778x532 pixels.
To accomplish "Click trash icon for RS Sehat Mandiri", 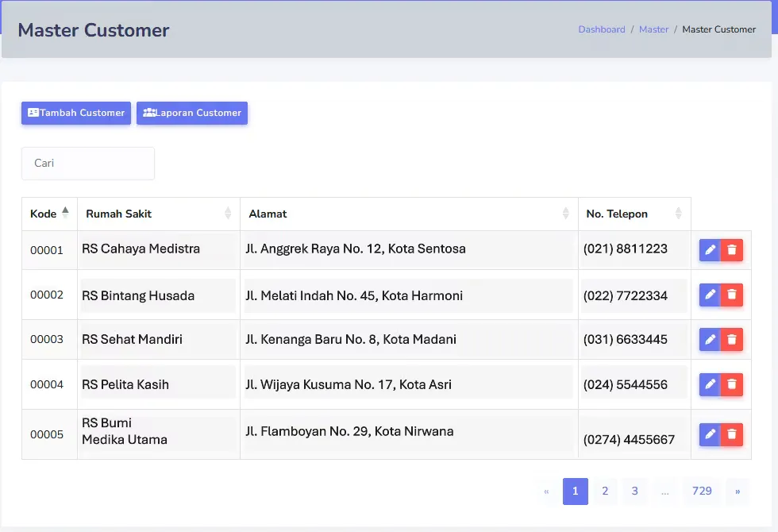I will (732, 340).
